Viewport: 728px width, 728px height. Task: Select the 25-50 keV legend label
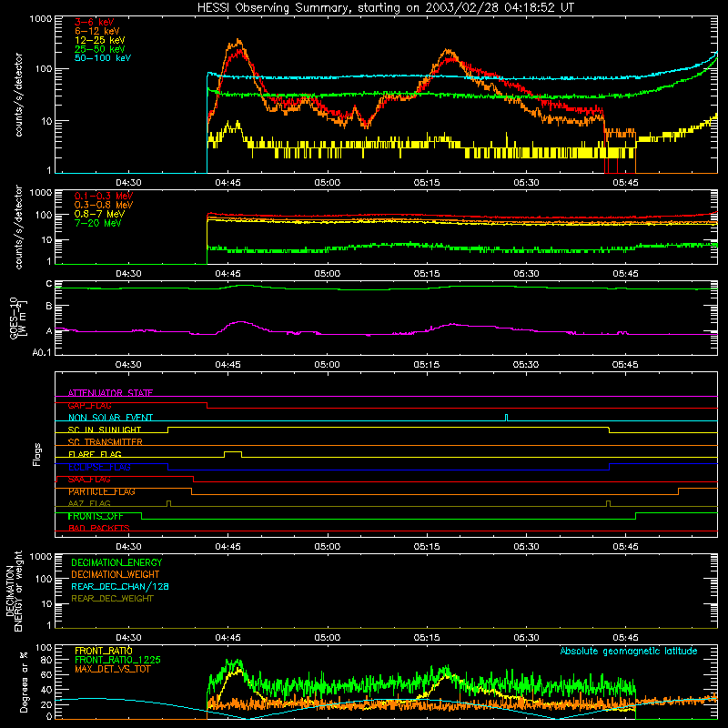tap(100, 49)
